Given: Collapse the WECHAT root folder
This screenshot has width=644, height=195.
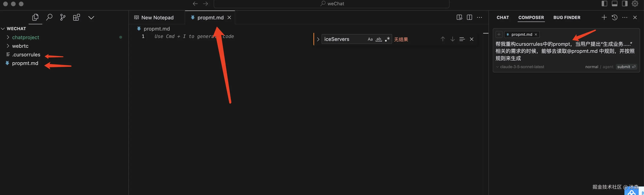Looking at the screenshot, I should [3, 29].
